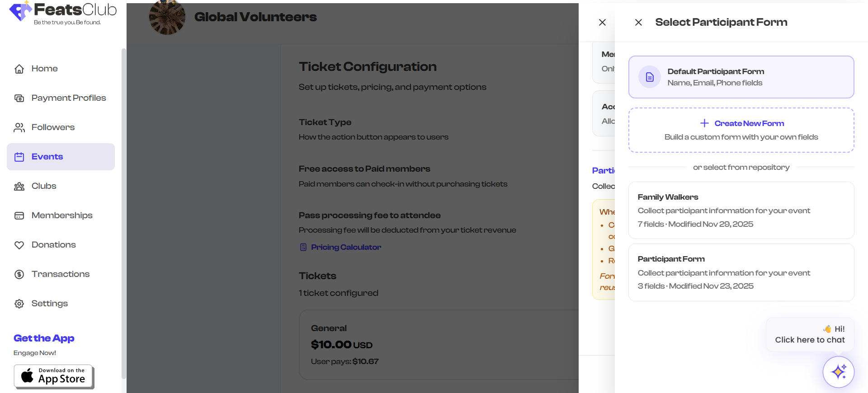
Task: Click the Settings gear icon
Action: point(19,304)
